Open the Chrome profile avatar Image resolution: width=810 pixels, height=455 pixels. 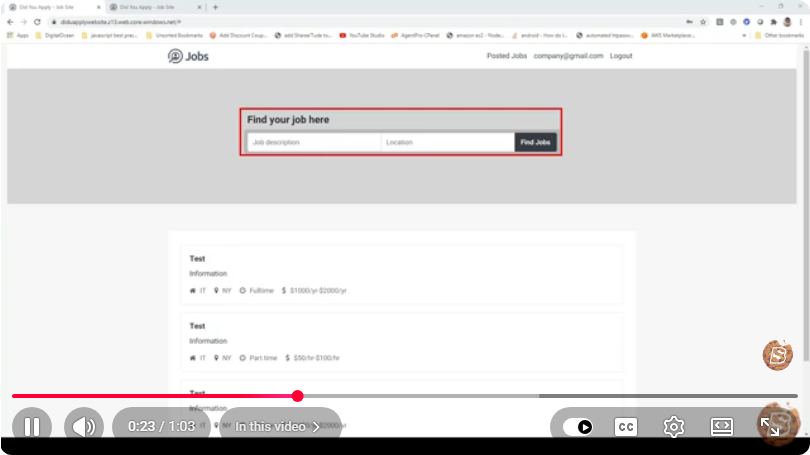787,22
